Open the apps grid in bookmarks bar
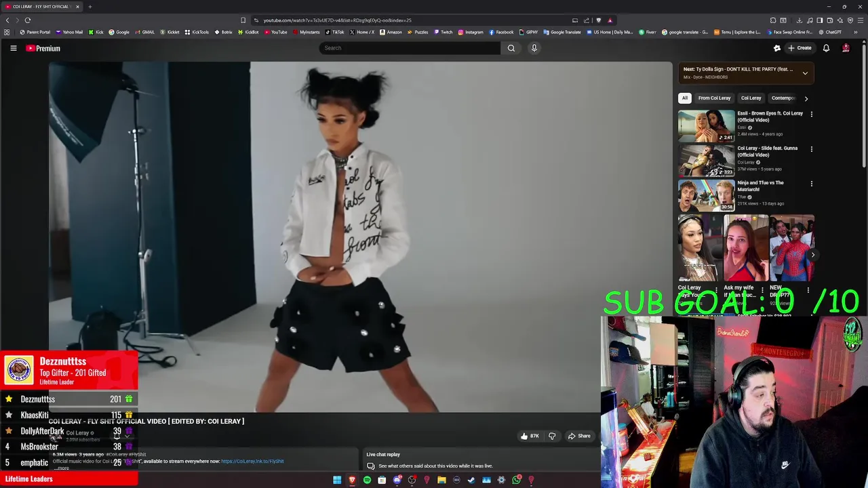 [7, 32]
